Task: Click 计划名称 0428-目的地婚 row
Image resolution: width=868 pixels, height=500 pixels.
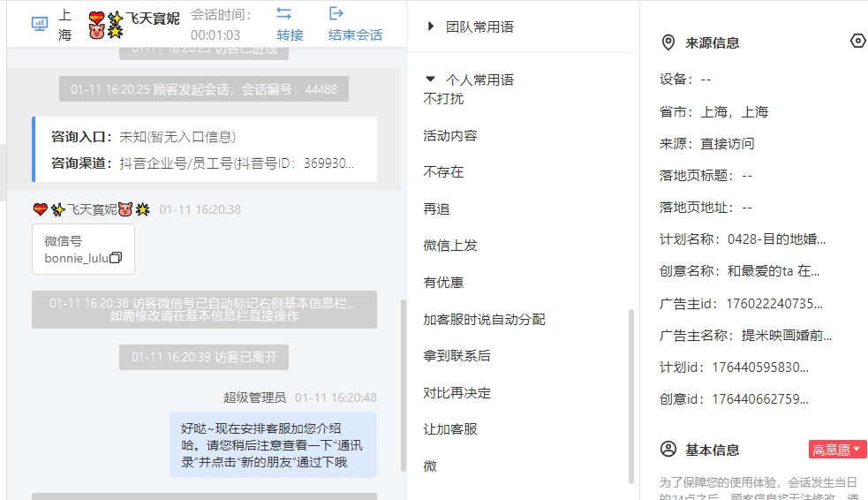Action: pos(743,239)
